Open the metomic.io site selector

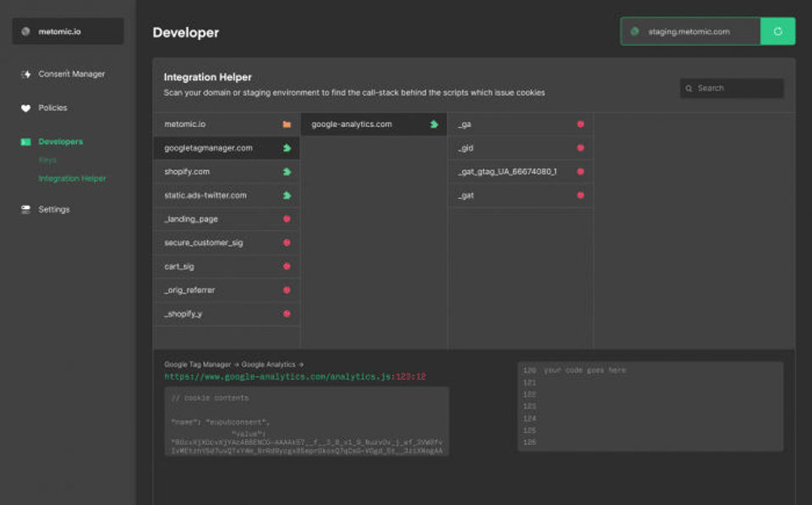tap(68, 31)
